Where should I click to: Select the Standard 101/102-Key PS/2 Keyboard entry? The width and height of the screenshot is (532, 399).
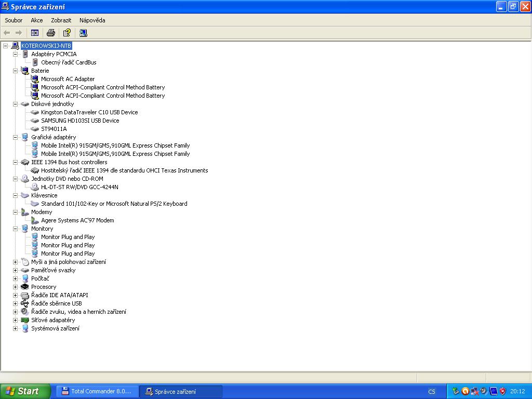point(114,204)
